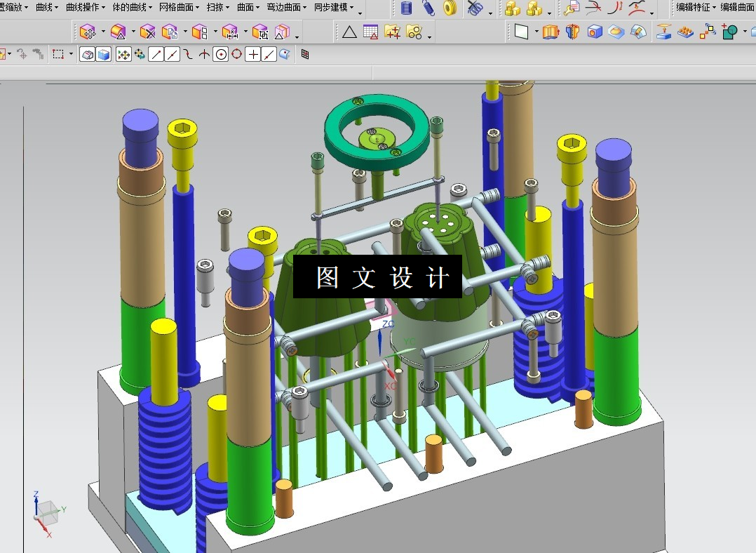This screenshot has width=756, height=553.
Task: Select the Delete Face tool icon
Action: tap(147, 32)
